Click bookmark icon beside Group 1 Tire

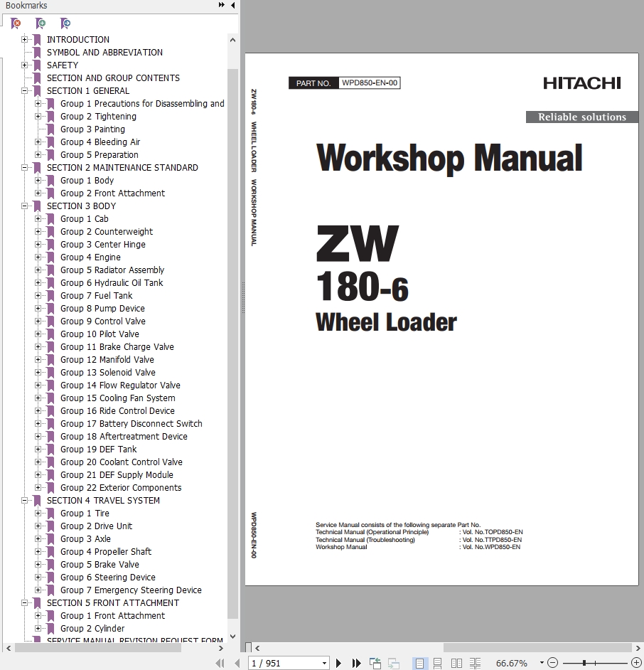50,514
